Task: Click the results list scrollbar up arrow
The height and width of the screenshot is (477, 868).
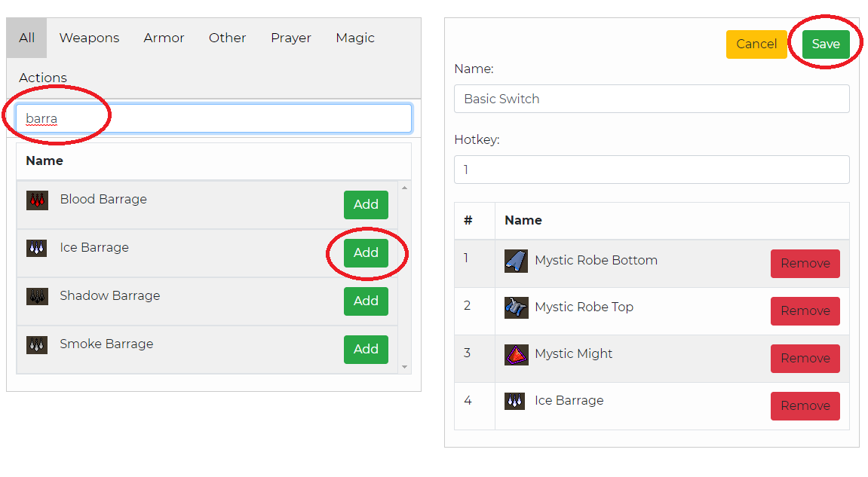Action: coord(405,188)
